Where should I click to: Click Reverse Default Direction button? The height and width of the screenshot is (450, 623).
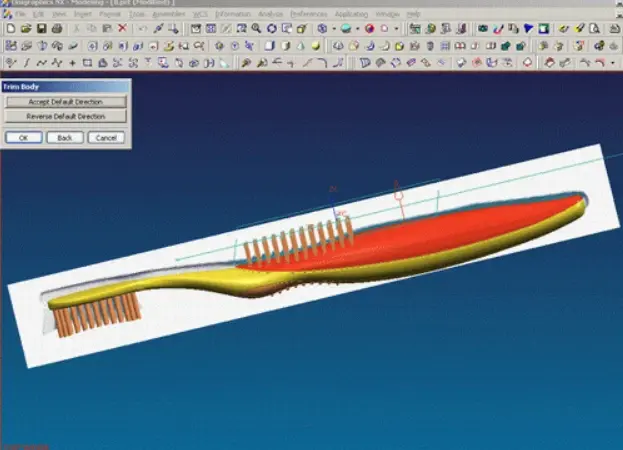[66, 116]
